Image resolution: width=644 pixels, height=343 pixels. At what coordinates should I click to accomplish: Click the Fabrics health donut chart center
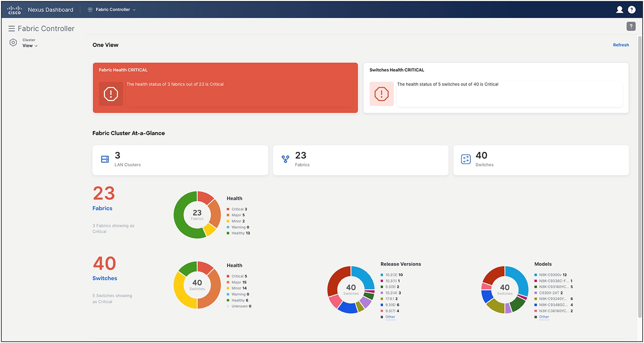coord(197,214)
